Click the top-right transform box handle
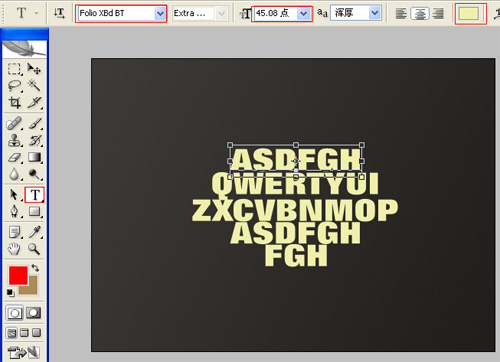The image size is (500, 362). [362, 145]
